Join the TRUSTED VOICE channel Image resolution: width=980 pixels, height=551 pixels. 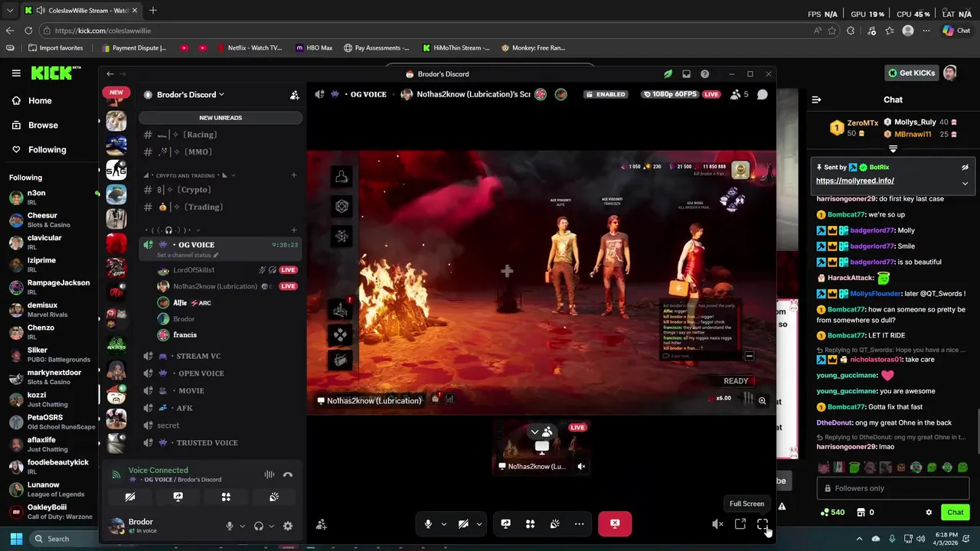pyautogui.click(x=220, y=443)
